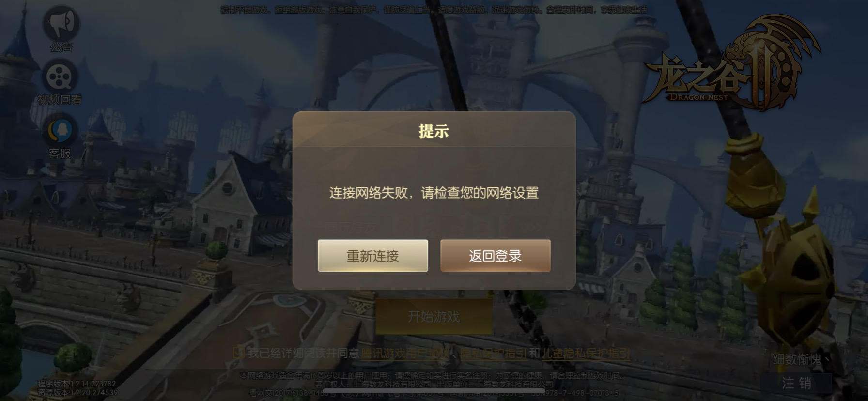Contact support via the 客服 headset icon

coord(61,130)
